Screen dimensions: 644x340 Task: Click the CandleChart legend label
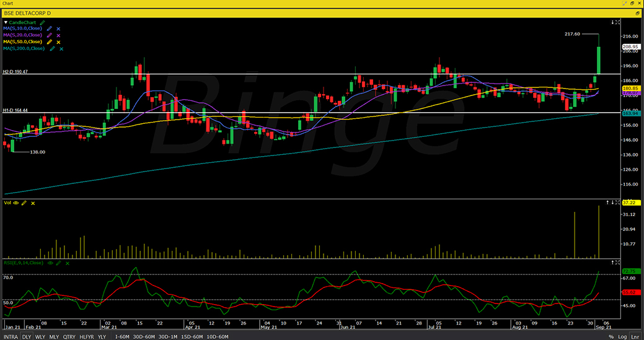(22, 22)
